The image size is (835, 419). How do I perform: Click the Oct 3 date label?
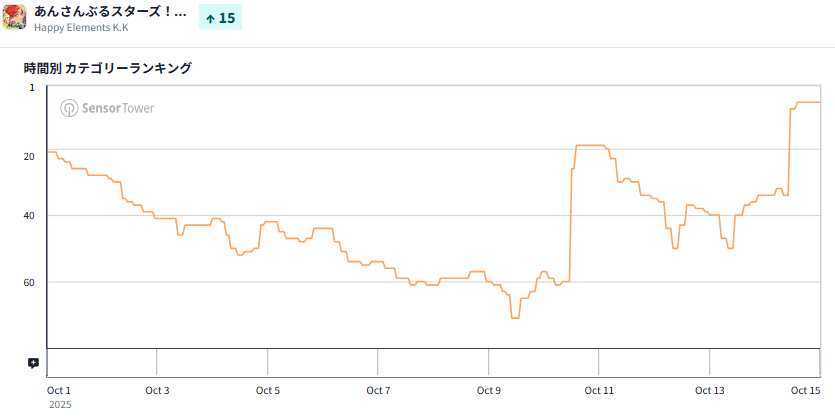pos(157,390)
